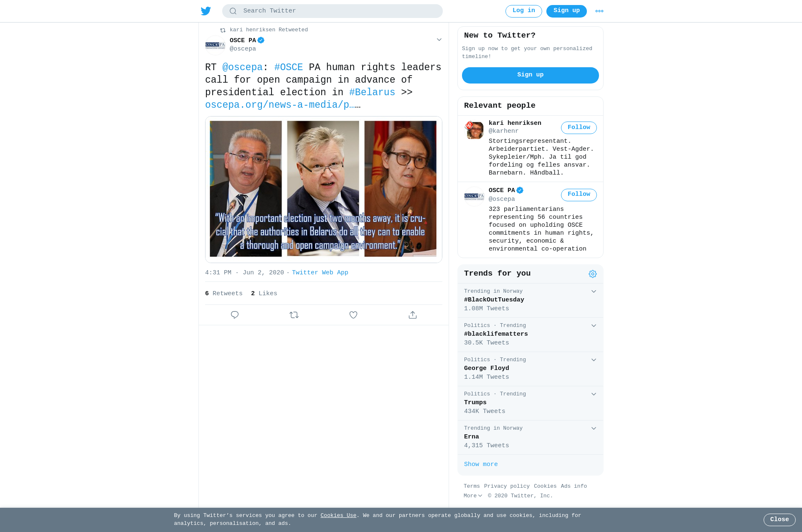Image resolution: width=802 pixels, height=532 pixels.
Task: Retweet using the retweet arrows icon
Action: 294,315
